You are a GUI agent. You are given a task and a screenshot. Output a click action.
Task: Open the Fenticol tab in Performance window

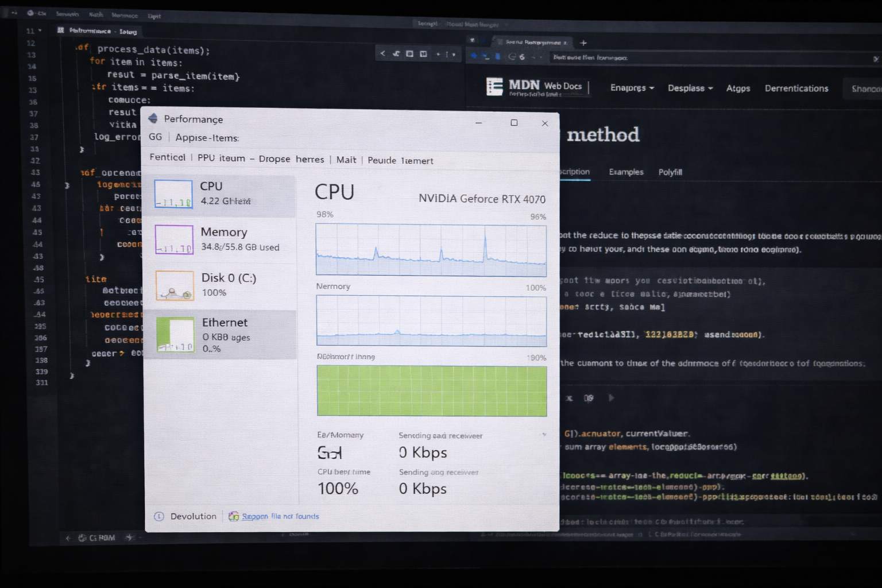168,157
